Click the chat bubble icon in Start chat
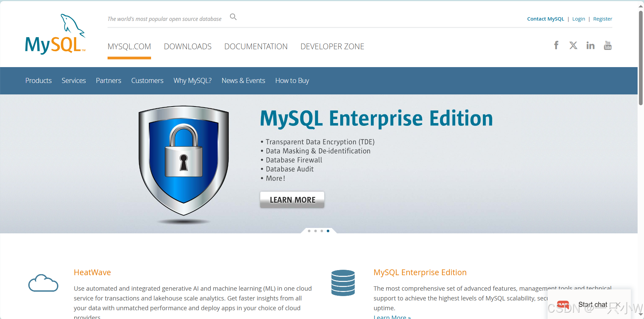This screenshot has height=319, width=644. pos(563,305)
